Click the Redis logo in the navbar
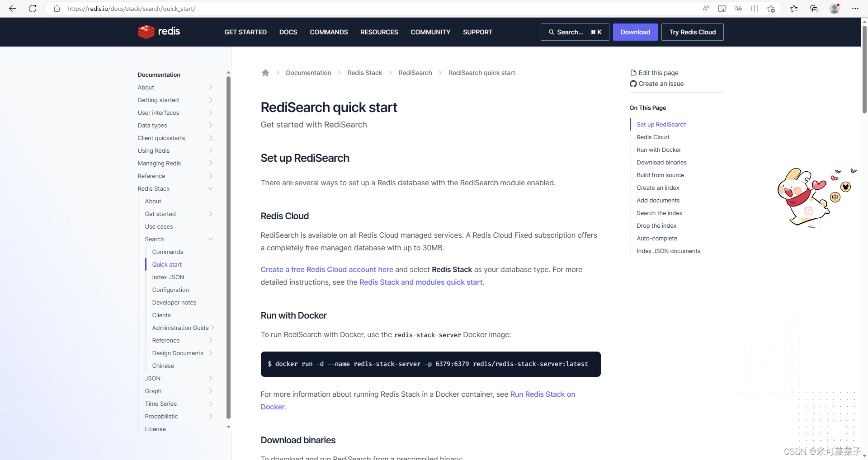Screen dimensions: 868x460 [x=158, y=32]
